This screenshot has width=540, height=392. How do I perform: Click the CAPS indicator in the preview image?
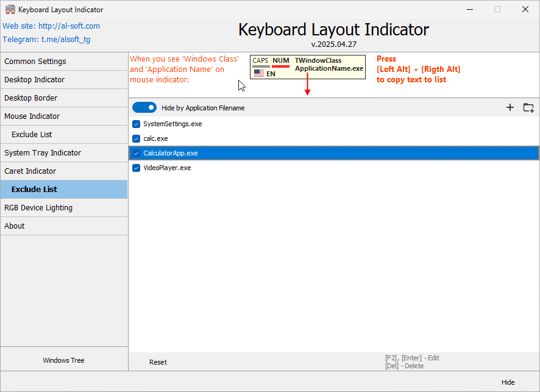coord(261,61)
